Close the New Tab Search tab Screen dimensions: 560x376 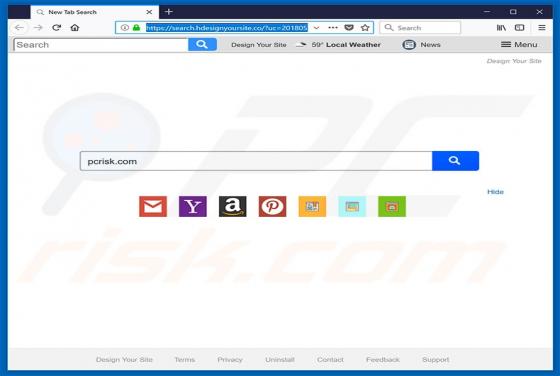coord(149,12)
